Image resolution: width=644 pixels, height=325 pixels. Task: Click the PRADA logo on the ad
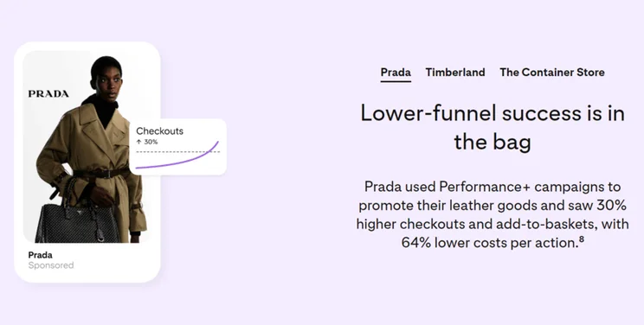coord(48,94)
